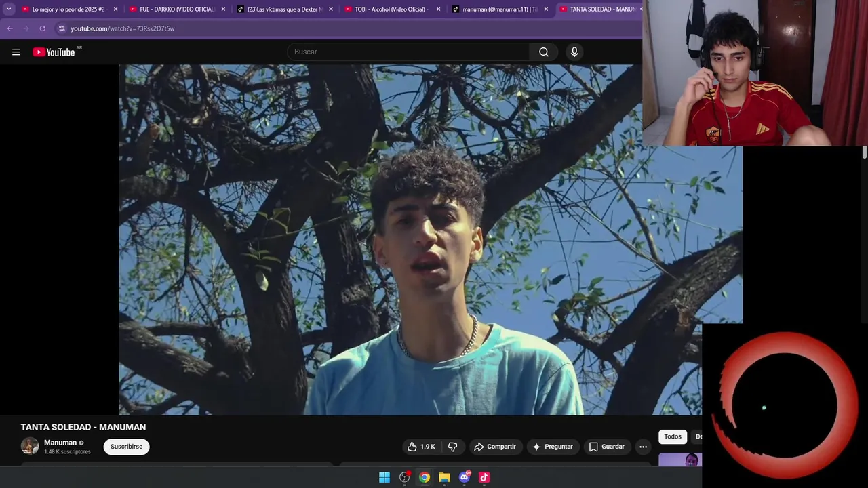Close the 'Las víctimas que a Dexter' tab
The image size is (868, 488).
(331, 9)
